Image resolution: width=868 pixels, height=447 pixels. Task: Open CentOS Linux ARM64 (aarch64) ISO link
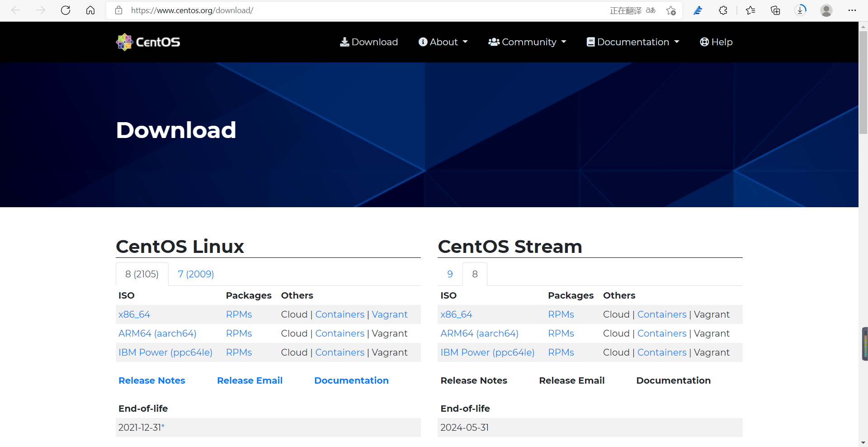[157, 333]
